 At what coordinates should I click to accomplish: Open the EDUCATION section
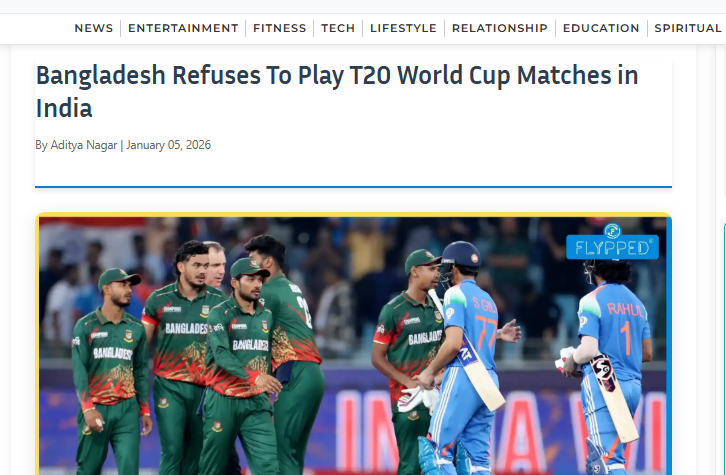[601, 28]
